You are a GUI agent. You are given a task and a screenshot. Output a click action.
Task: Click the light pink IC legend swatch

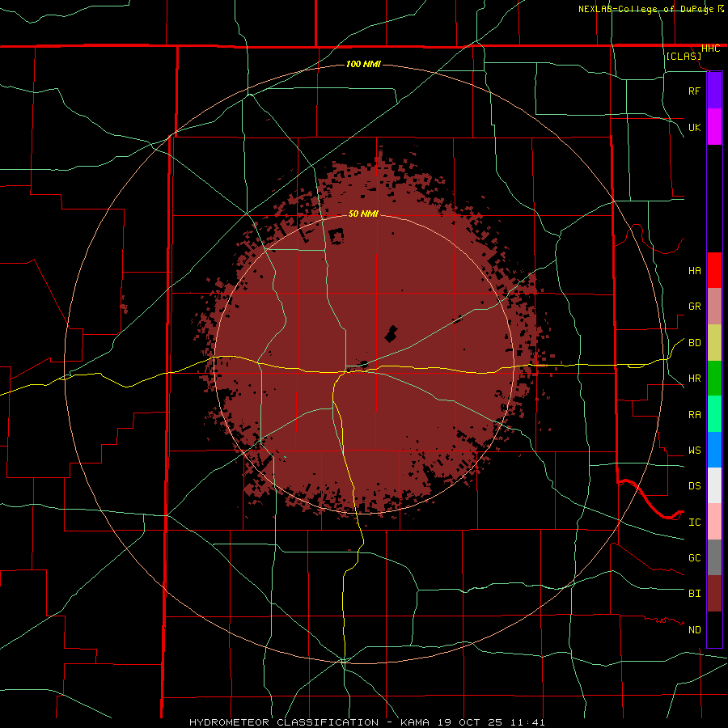click(714, 522)
